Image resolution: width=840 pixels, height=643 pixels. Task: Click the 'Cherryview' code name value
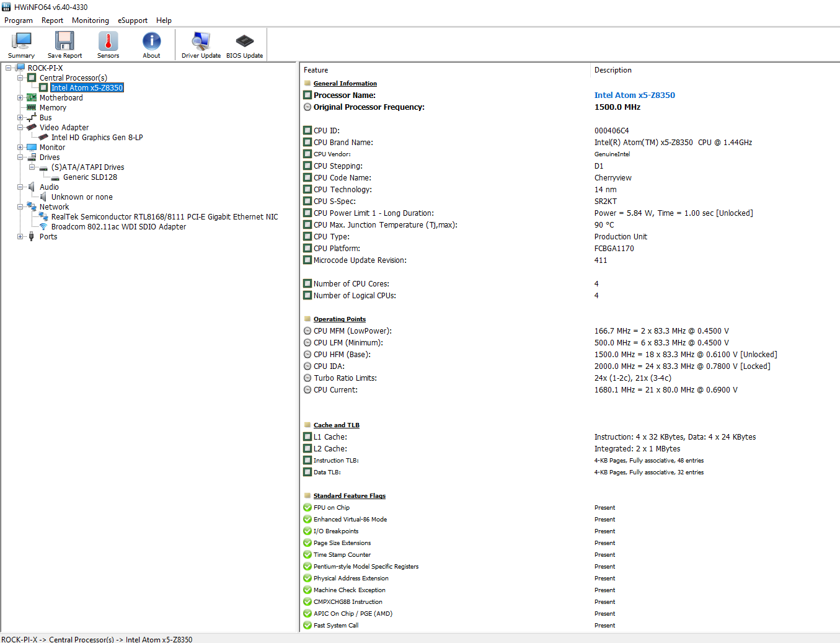click(x=613, y=177)
